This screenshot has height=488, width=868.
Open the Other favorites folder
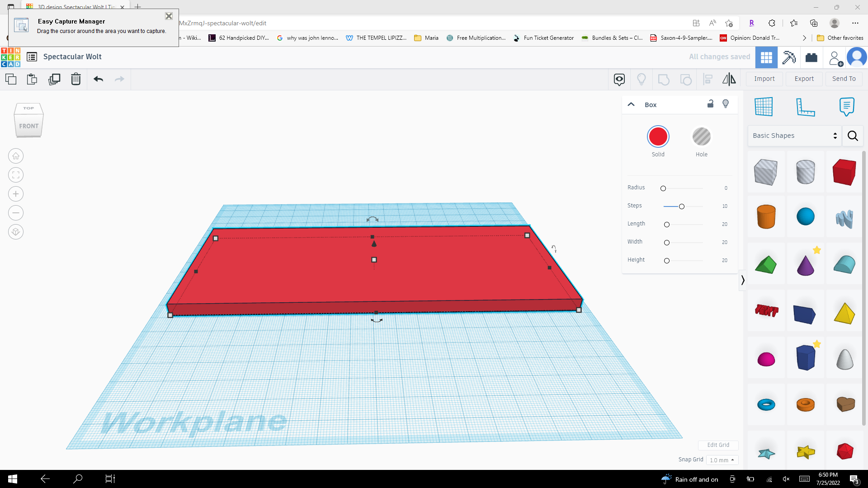point(840,38)
